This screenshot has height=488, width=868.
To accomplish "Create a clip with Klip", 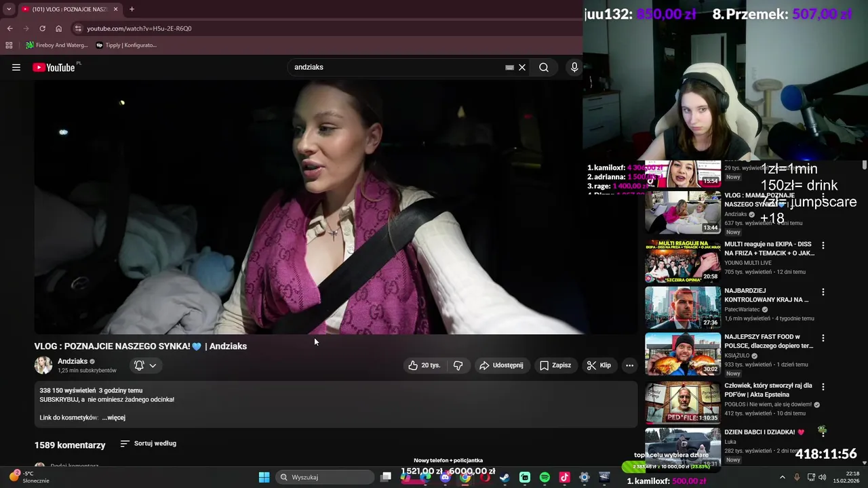I will (599, 365).
